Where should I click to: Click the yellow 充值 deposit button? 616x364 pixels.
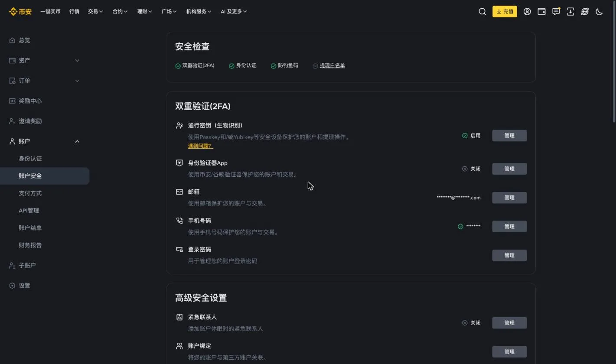505,12
